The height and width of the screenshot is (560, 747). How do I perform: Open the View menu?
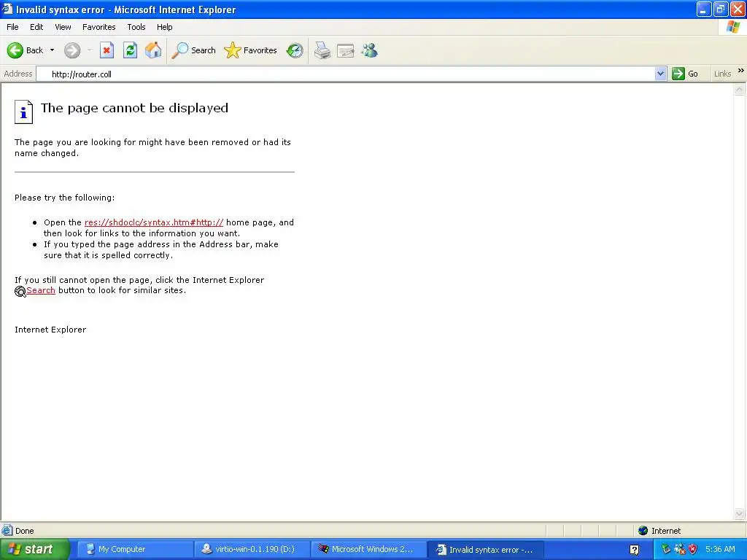pos(63,27)
